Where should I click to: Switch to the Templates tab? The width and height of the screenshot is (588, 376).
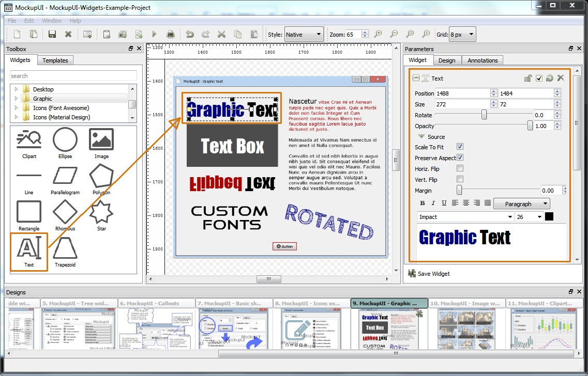click(55, 60)
